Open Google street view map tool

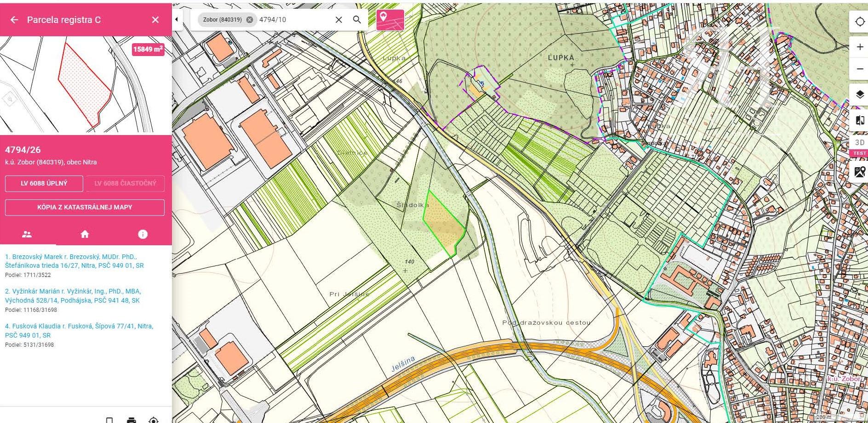859,172
